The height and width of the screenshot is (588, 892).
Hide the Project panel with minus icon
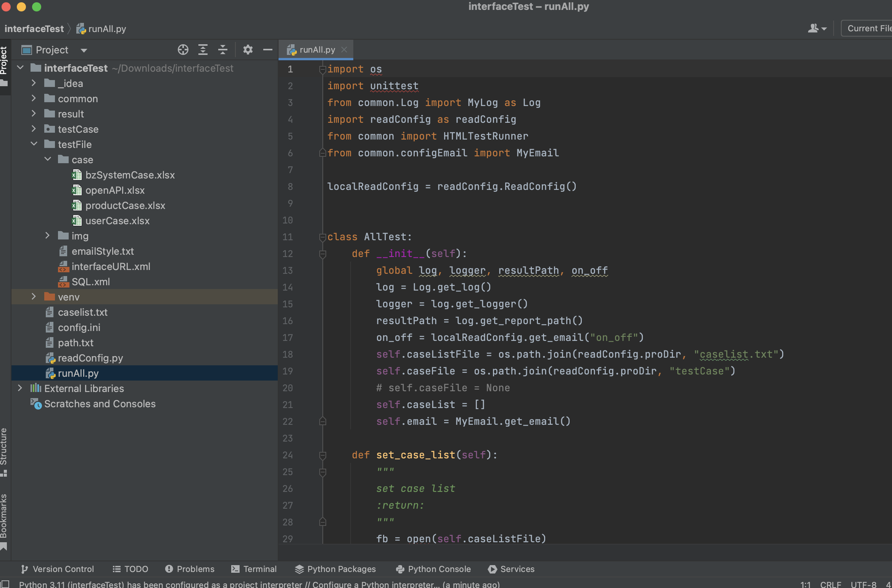268,50
